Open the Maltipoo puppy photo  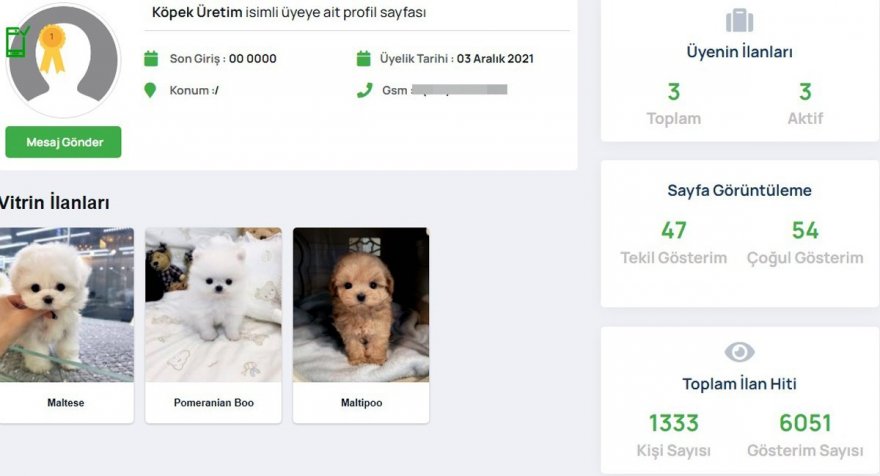coord(361,305)
